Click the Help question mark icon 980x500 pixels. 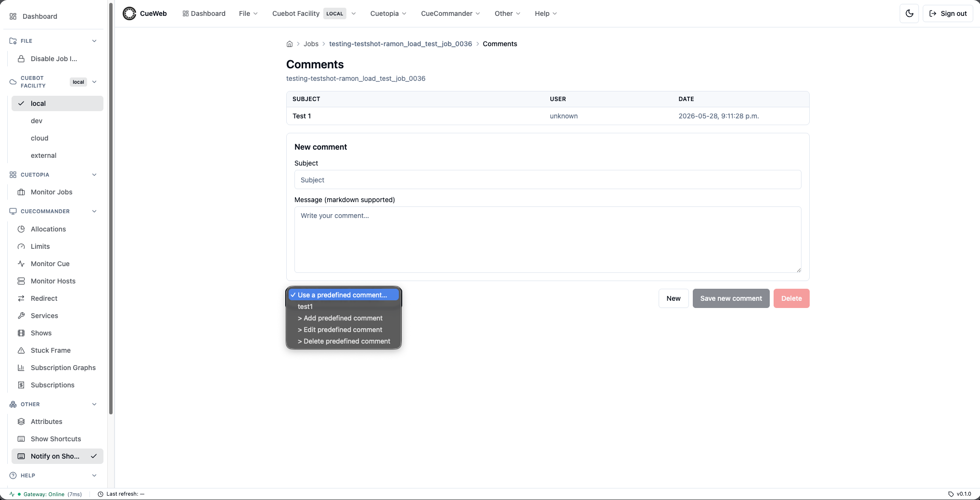tap(13, 475)
